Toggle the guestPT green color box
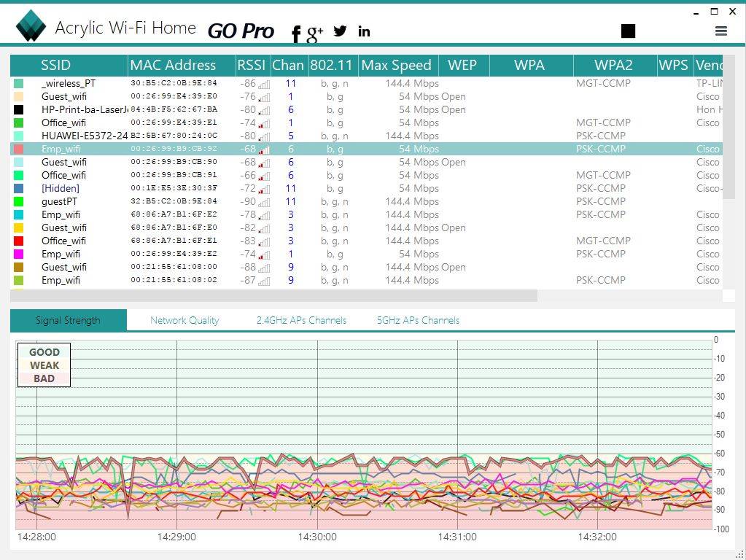The width and height of the screenshot is (746, 560). click(18, 202)
